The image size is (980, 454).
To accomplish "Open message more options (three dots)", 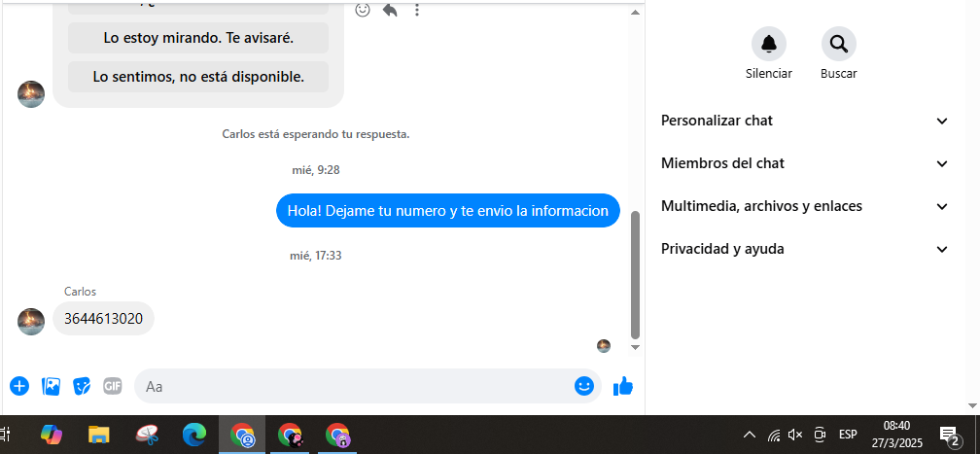I will (x=417, y=10).
